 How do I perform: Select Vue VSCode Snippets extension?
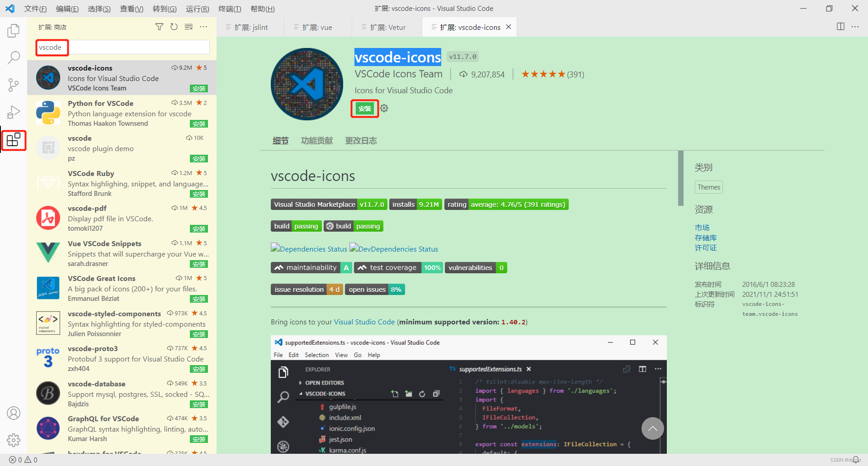pyautogui.click(x=122, y=253)
